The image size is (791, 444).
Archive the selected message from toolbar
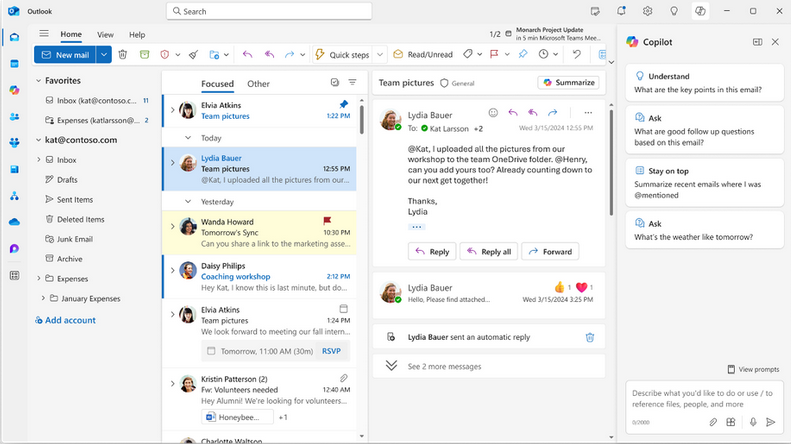click(144, 54)
